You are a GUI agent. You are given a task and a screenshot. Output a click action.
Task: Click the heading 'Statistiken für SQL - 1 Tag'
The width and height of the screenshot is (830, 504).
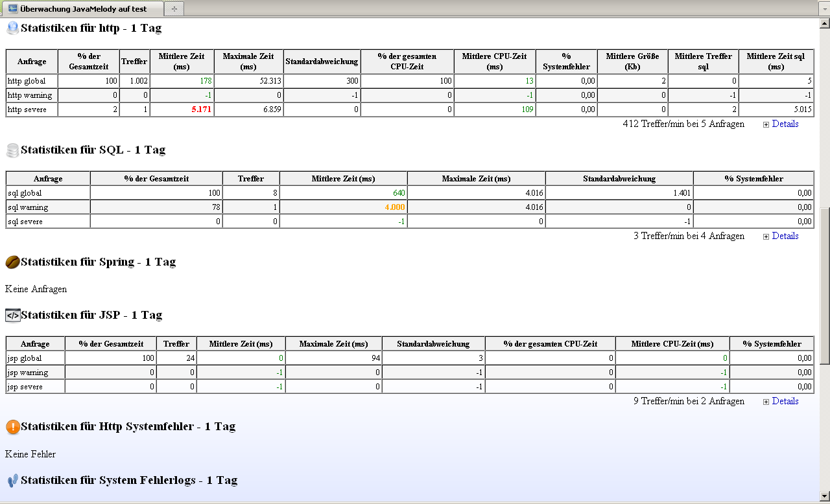[93, 150]
